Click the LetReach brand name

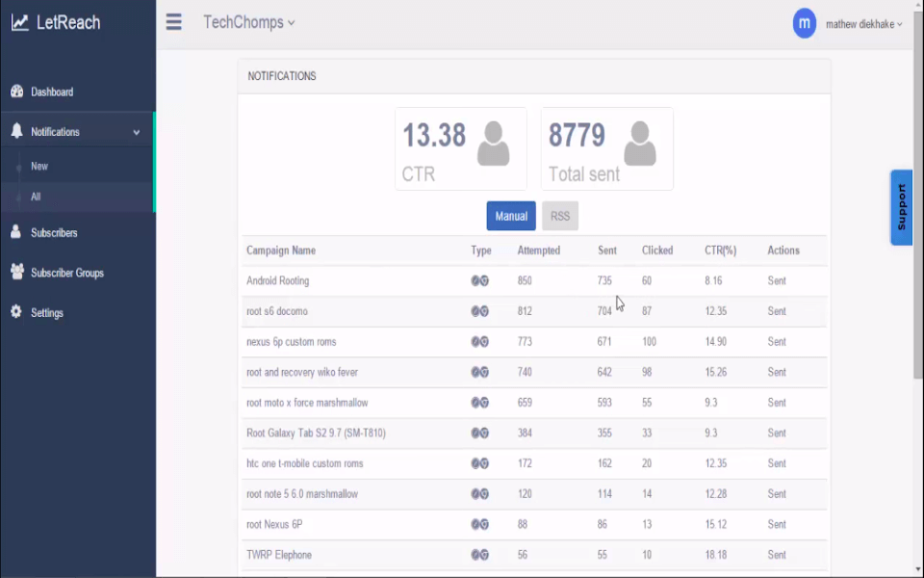[x=68, y=22]
